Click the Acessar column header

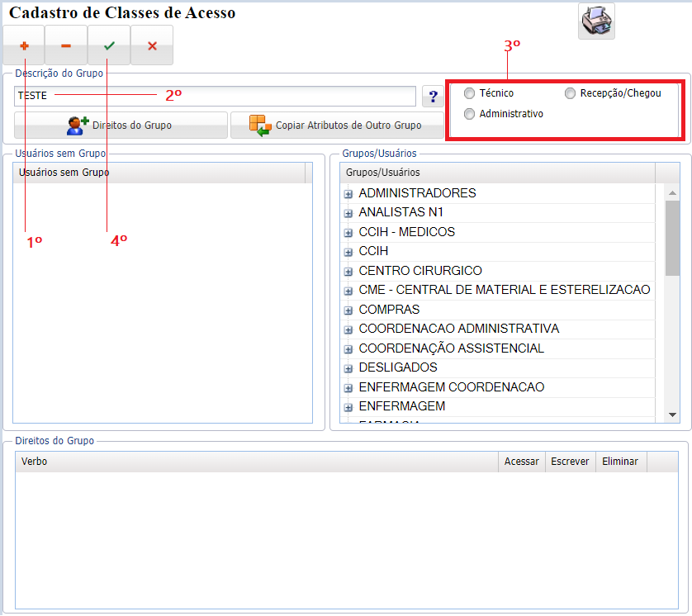click(x=521, y=462)
